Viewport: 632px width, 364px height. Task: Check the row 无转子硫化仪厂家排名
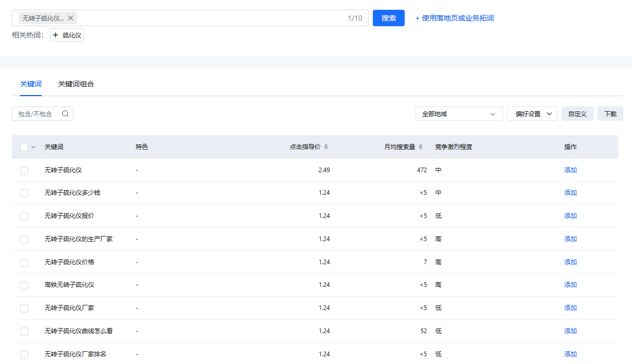pos(24,354)
